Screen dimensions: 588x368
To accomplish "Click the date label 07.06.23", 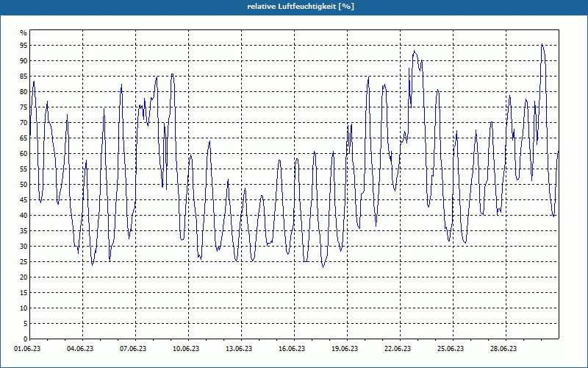I will pyautogui.click(x=133, y=349).
